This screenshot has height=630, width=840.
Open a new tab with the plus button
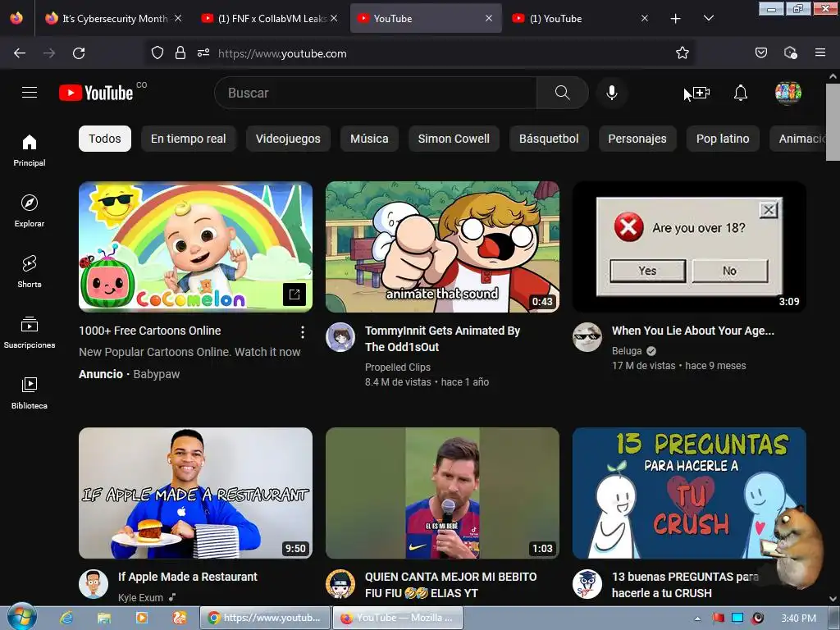click(676, 19)
